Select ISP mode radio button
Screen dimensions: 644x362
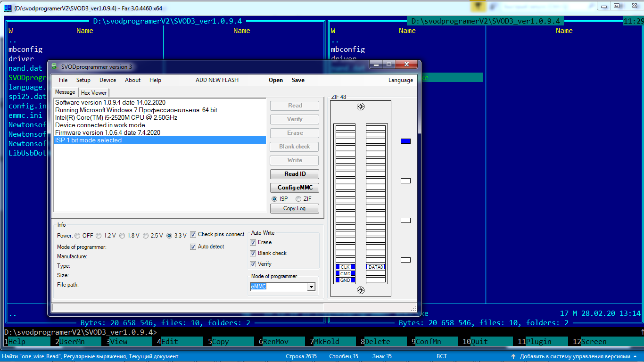[x=274, y=199]
